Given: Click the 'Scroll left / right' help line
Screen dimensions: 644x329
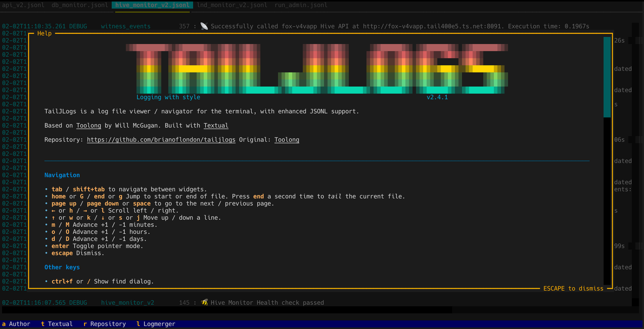Looking at the screenshot, I should (x=111, y=211).
